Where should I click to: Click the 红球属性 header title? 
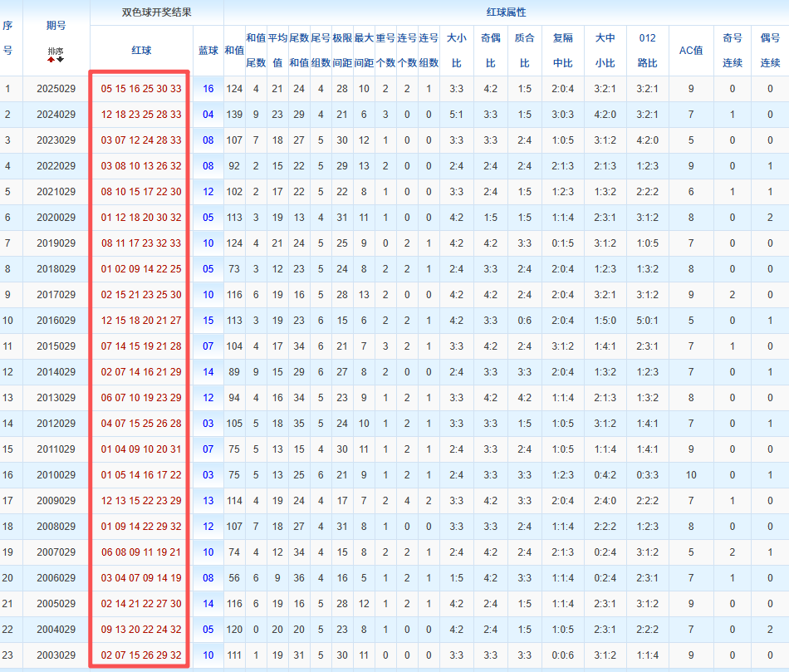(x=507, y=12)
